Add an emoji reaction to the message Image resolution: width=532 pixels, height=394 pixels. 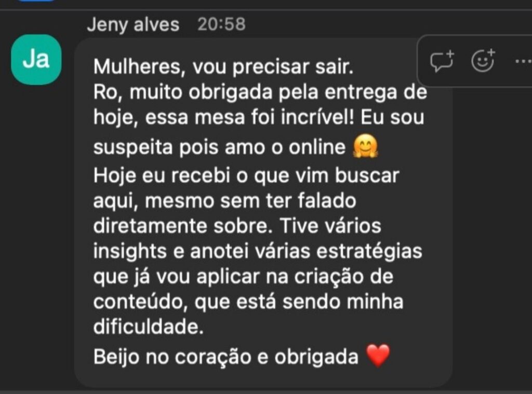click(x=483, y=61)
